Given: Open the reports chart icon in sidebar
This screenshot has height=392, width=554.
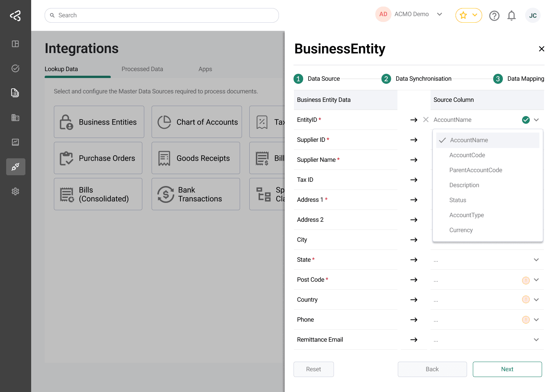Looking at the screenshot, I should tap(15, 142).
